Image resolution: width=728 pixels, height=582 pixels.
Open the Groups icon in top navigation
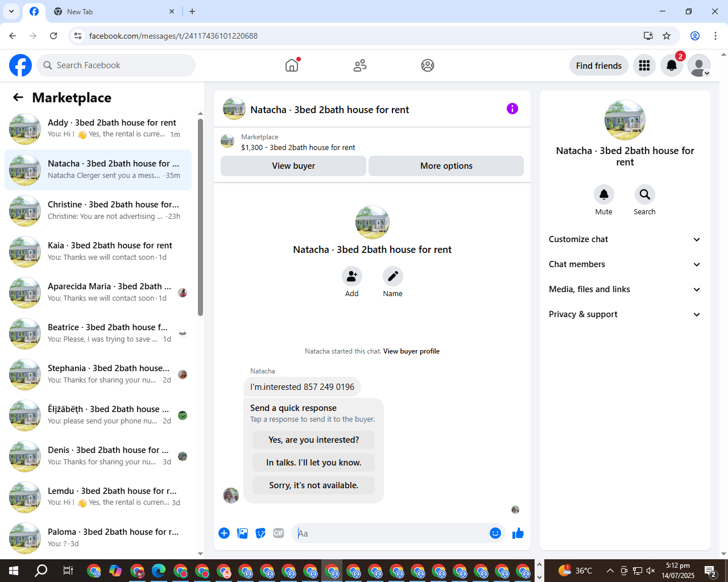428,65
